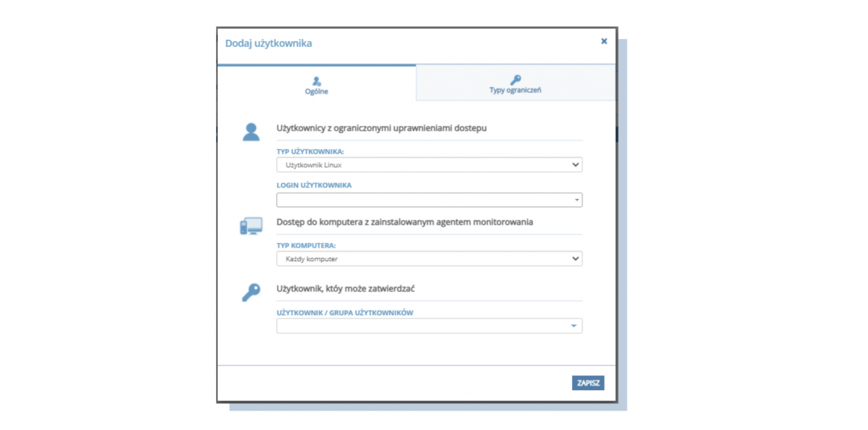Click the large key icon beside approver section
Viewport: 868px width, 430px height.
tap(250, 292)
